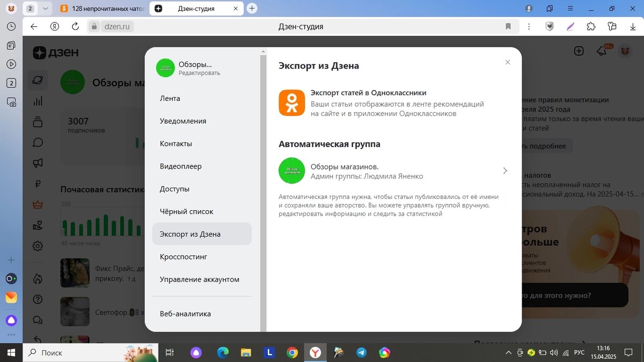Open Google Chrome from the taskbar

pos(292,352)
